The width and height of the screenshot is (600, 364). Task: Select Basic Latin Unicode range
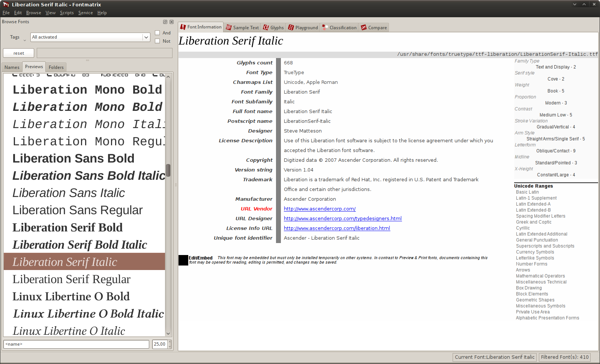[527, 192]
